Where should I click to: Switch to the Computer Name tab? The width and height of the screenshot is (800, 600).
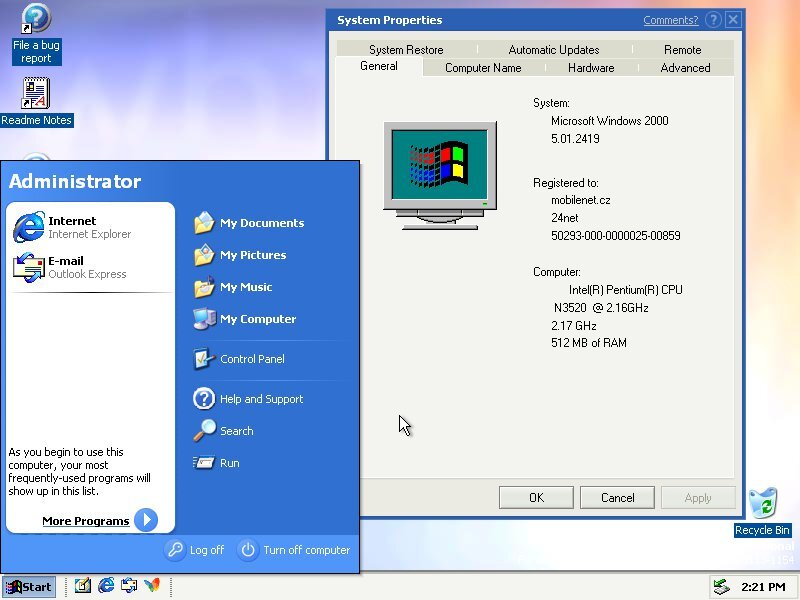point(483,68)
